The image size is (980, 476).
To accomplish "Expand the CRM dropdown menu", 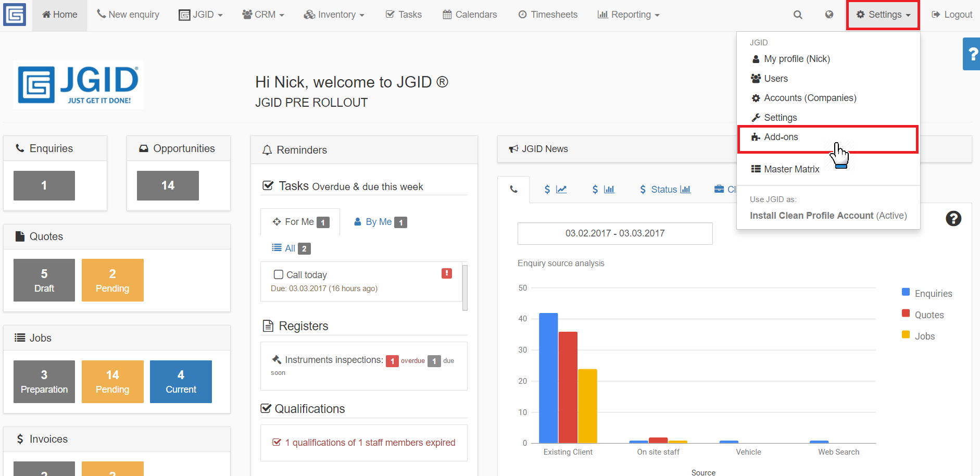I will 263,15.
